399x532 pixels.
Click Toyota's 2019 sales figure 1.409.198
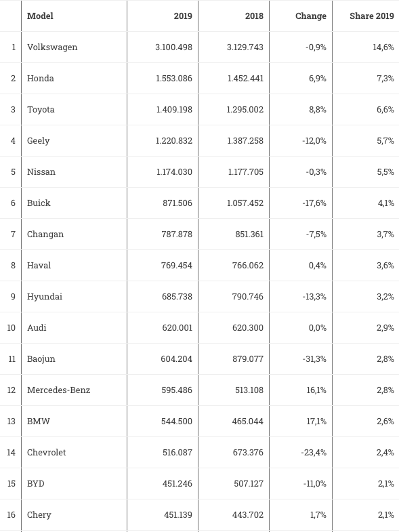174,110
